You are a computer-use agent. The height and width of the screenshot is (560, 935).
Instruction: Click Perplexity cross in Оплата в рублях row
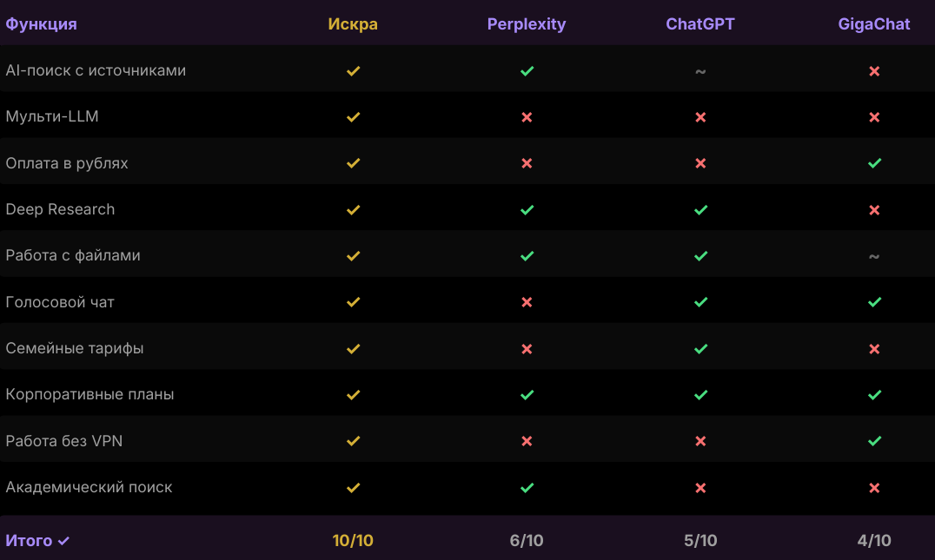click(x=527, y=162)
